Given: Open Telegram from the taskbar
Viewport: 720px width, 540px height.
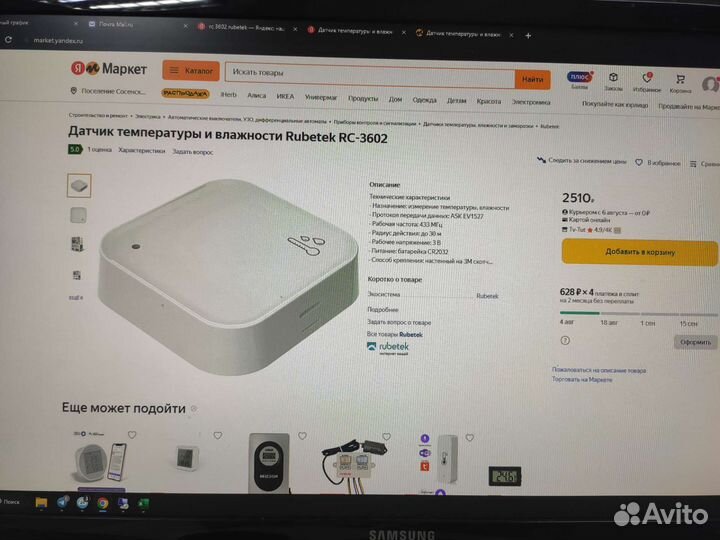Looking at the screenshot, I should coord(62,502).
